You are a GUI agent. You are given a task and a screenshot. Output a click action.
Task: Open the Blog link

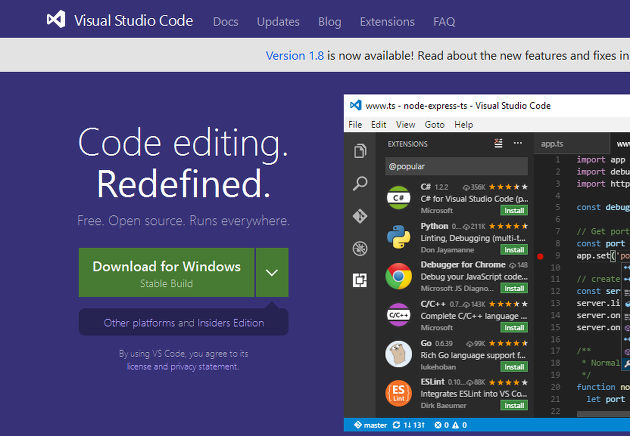click(x=329, y=22)
